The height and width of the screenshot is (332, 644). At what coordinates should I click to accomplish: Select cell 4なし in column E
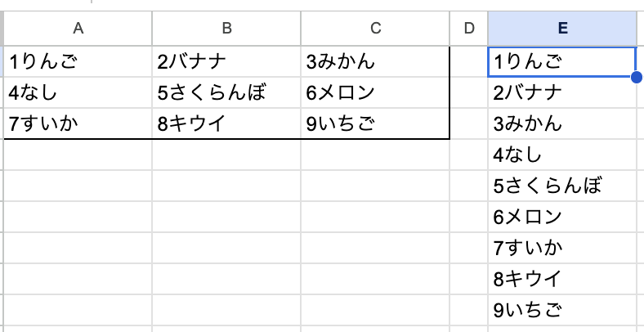tap(562, 155)
